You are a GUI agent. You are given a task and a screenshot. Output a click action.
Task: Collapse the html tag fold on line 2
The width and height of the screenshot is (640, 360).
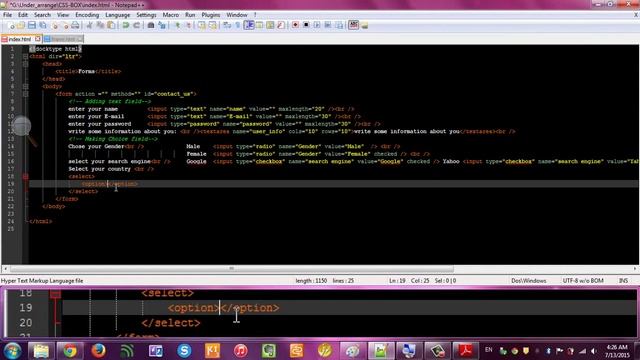(25, 56)
